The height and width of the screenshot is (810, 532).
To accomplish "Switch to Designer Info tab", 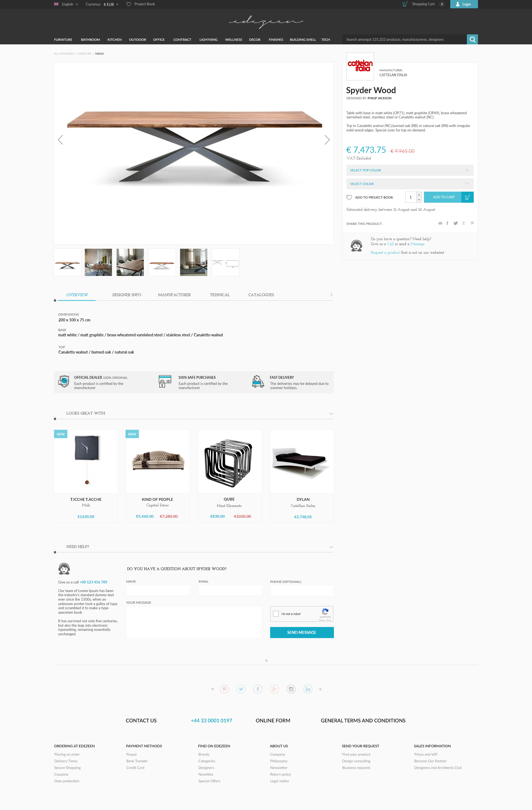I will (x=127, y=295).
